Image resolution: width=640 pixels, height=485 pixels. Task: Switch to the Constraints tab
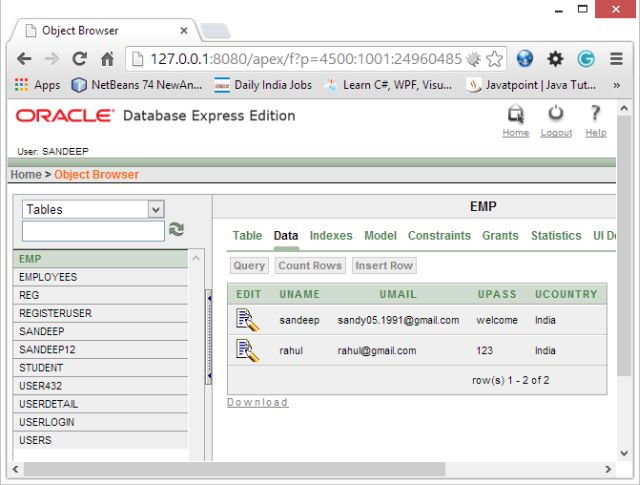pos(439,236)
